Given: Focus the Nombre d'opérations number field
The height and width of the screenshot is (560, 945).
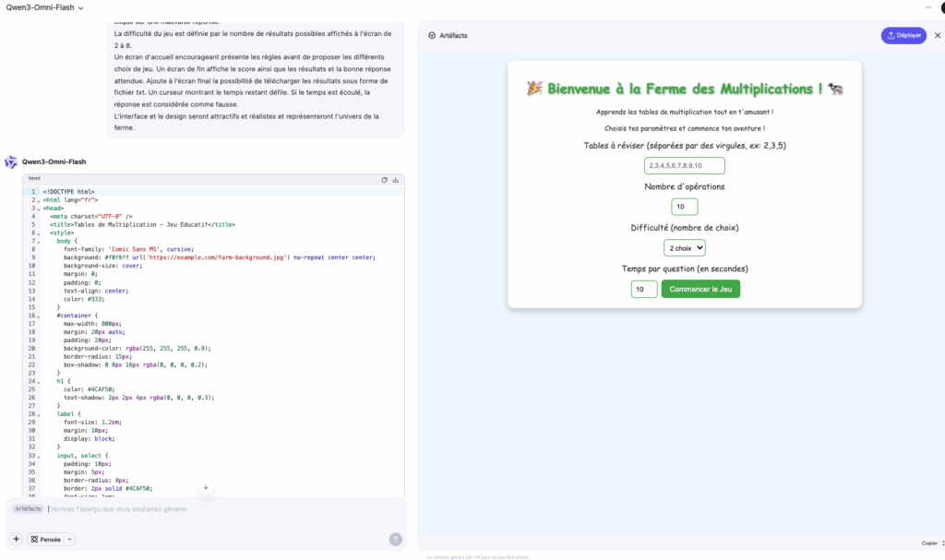Looking at the screenshot, I should (684, 207).
